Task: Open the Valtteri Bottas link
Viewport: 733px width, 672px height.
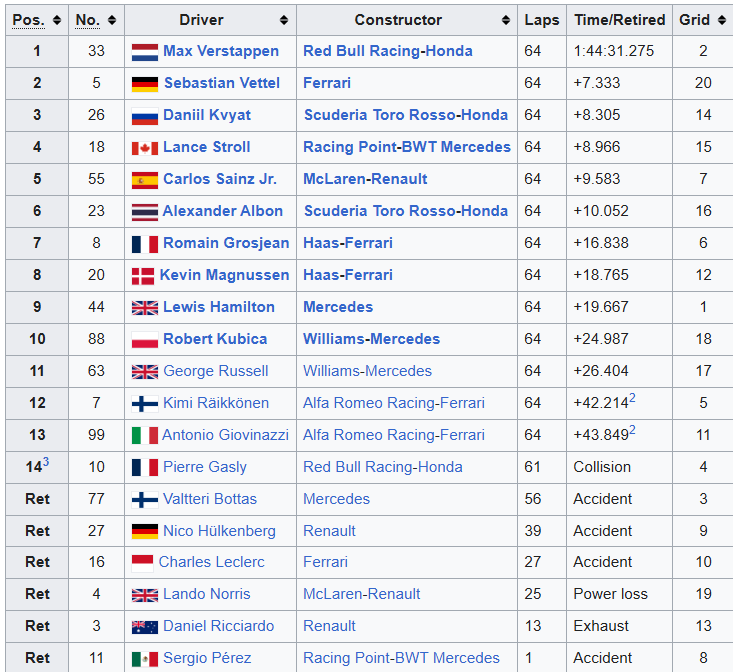Action: tap(210, 499)
